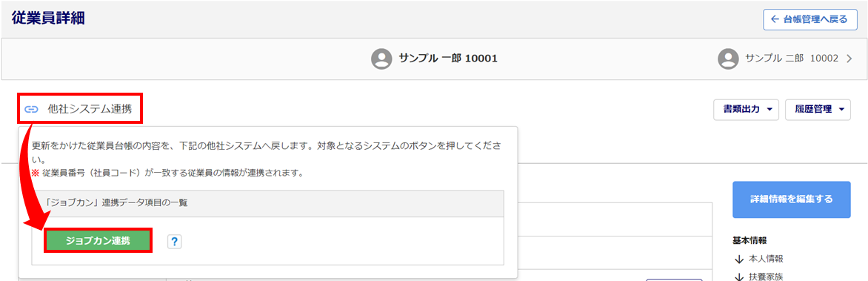Click the down arrow icon beside 本人情報
Viewport: 868px width, 281px height.
(738, 259)
